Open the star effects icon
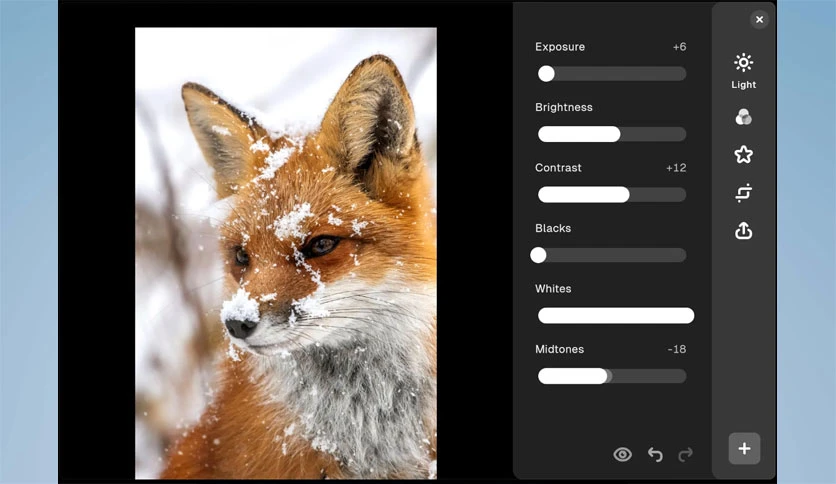The image size is (836, 484). pyautogui.click(x=743, y=155)
